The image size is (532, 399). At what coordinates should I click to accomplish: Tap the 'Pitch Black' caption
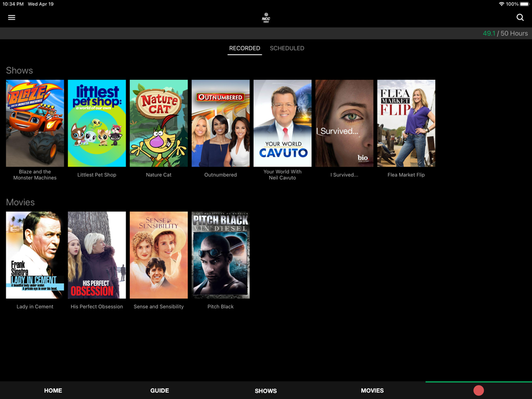point(221,306)
